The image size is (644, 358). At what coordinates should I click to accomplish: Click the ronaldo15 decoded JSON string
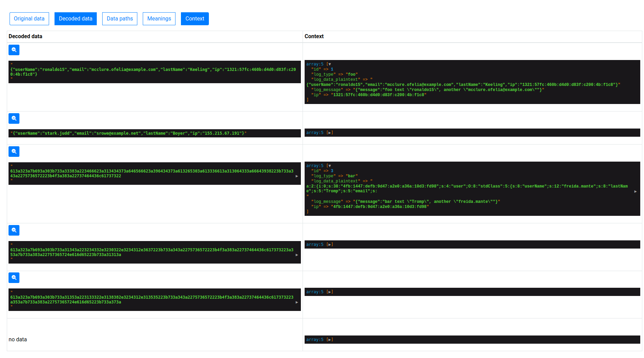click(x=153, y=72)
